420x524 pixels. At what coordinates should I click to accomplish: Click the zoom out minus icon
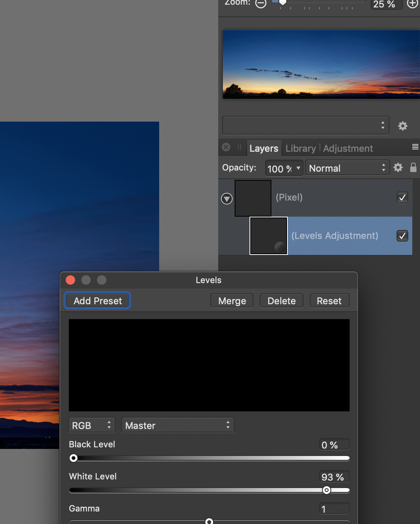coord(260,4)
